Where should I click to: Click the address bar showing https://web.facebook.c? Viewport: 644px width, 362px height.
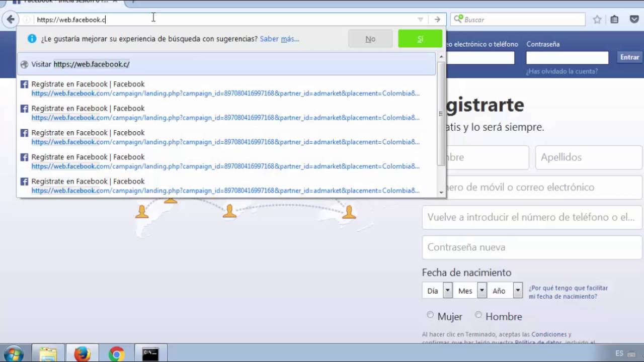[x=221, y=20]
